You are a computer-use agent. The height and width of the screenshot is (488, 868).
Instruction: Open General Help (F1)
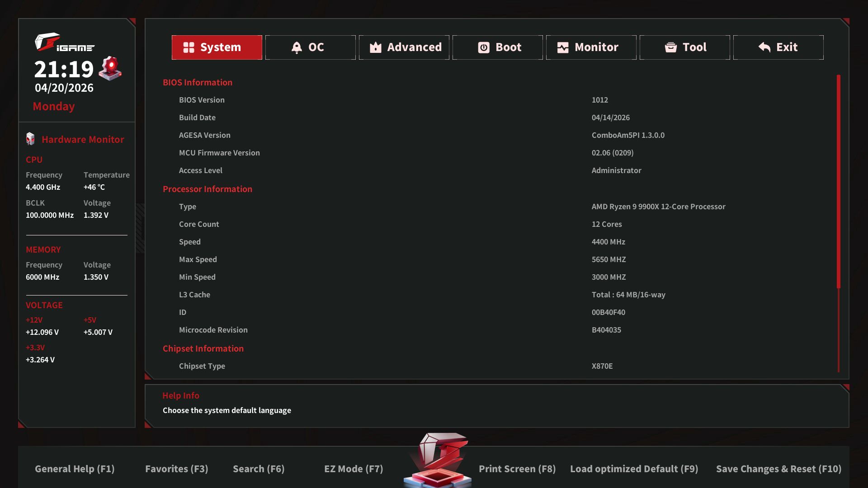[75, 469]
